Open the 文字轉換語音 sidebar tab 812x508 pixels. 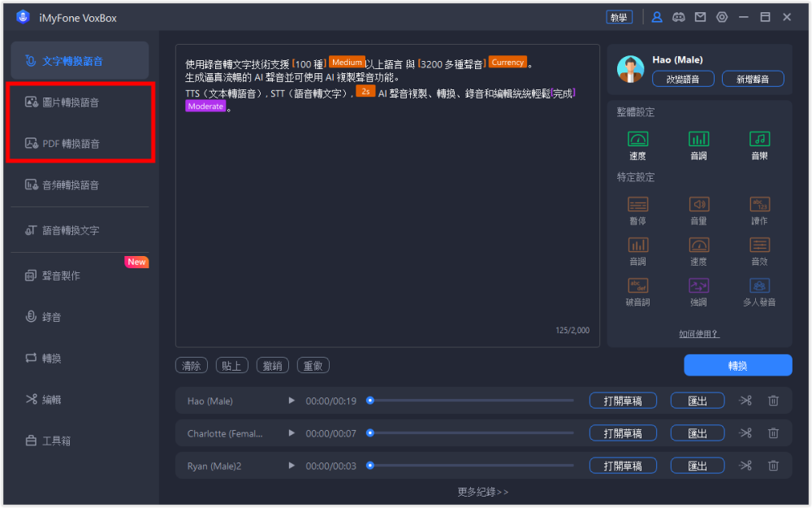80,61
